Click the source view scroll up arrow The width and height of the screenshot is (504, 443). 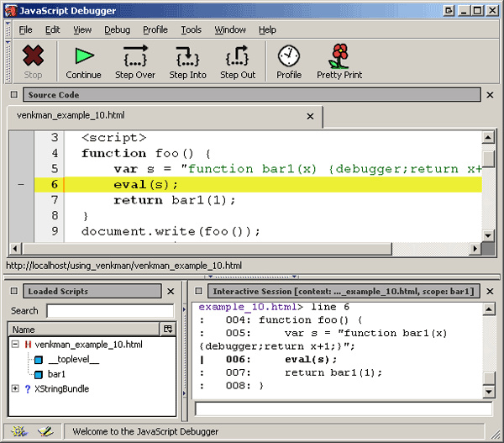click(488, 138)
